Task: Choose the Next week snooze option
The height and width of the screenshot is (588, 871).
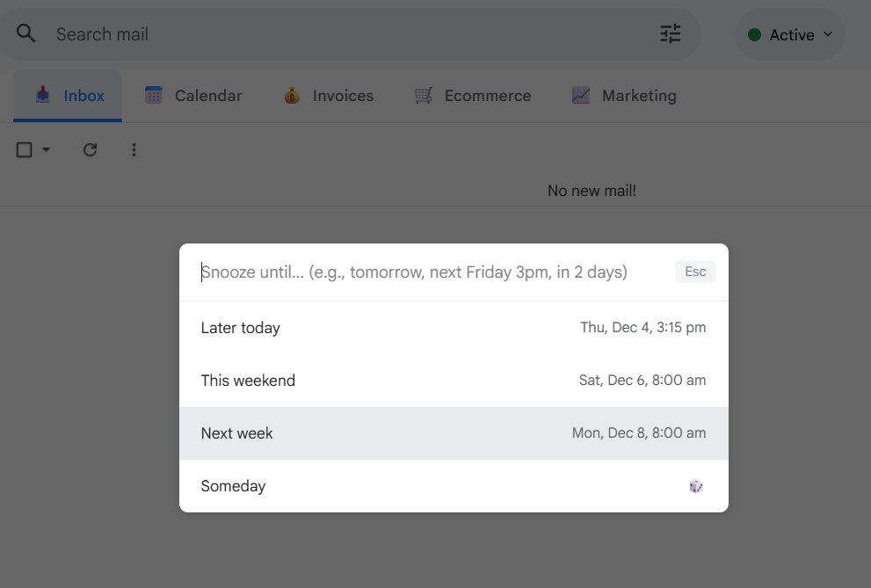Action: [x=454, y=432]
